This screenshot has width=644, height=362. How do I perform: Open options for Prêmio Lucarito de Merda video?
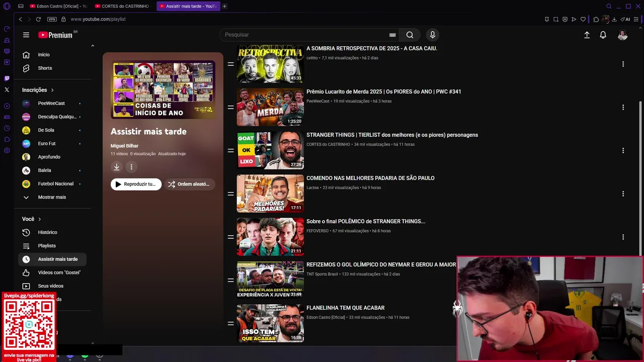(x=623, y=107)
